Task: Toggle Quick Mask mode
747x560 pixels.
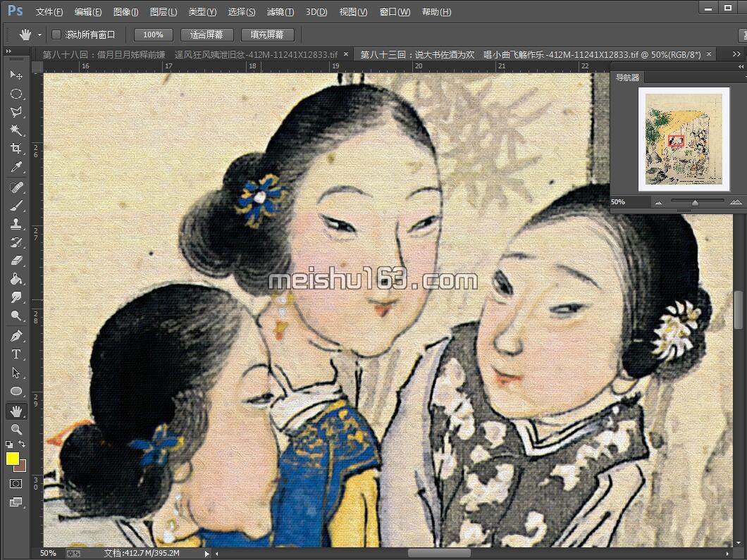Action: pyautogui.click(x=16, y=484)
